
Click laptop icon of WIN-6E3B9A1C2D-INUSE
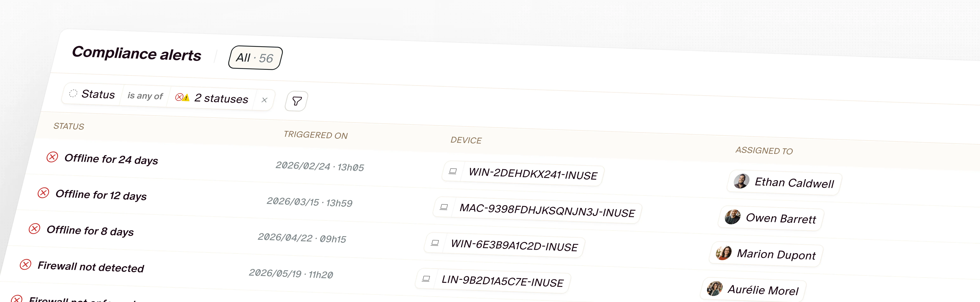[x=435, y=243]
